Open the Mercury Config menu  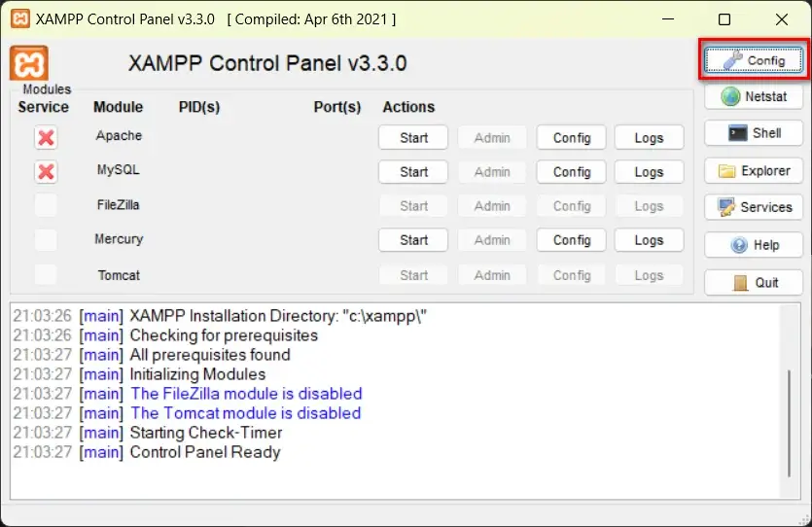[x=572, y=240]
